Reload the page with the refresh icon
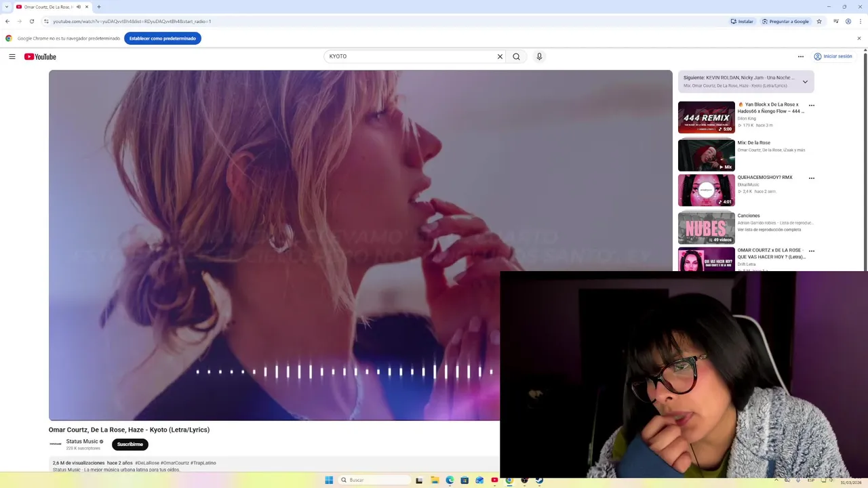Viewport: 868px width, 488px height. [x=31, y=22]
